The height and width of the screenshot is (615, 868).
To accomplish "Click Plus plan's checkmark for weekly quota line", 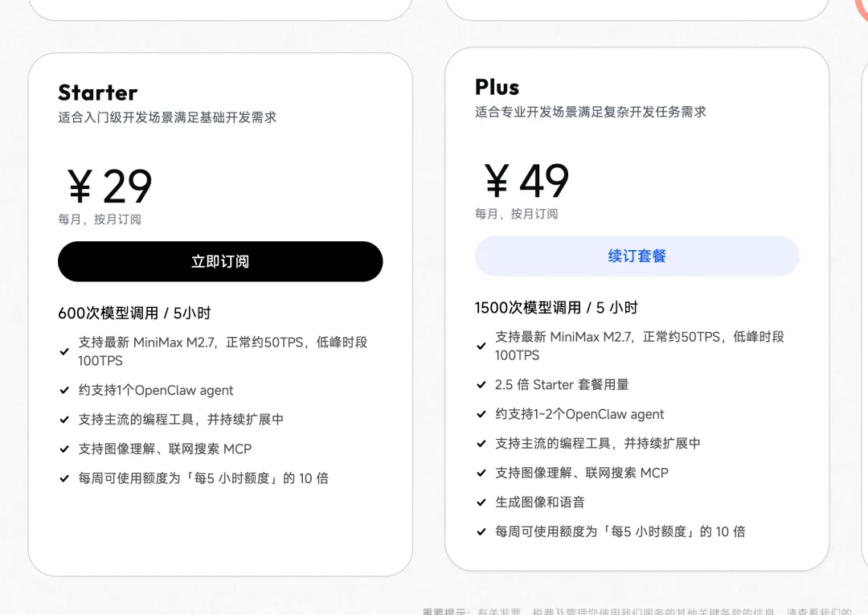I will (481, 532).
